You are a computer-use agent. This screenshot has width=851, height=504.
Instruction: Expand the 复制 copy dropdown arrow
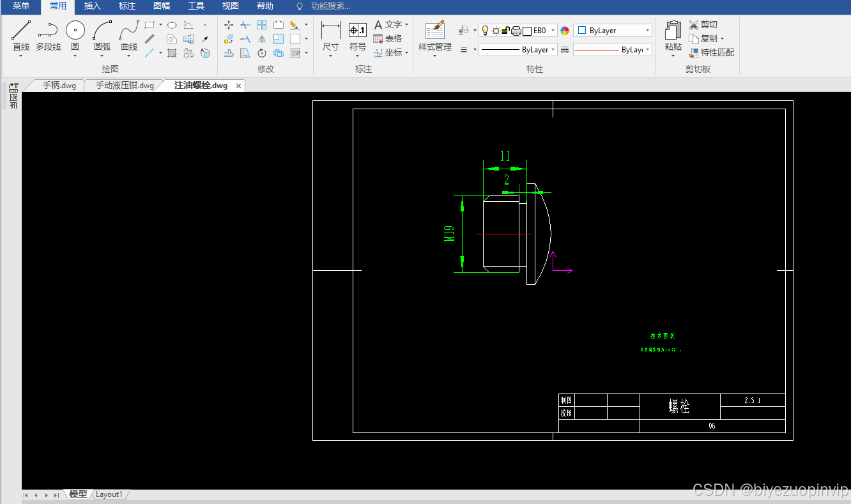pyautogui.click(x=722, y=39)
